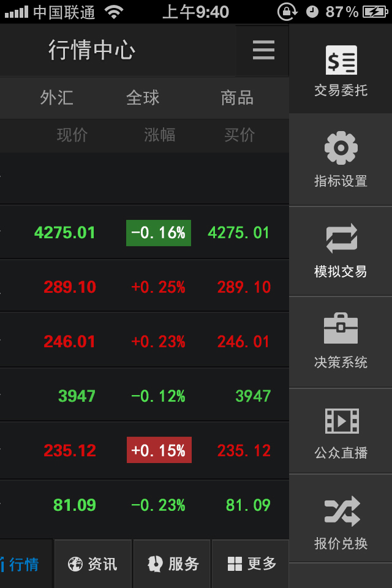Select row with price 235.12
This screenshot has width=392, height=588.
(145, 450)
